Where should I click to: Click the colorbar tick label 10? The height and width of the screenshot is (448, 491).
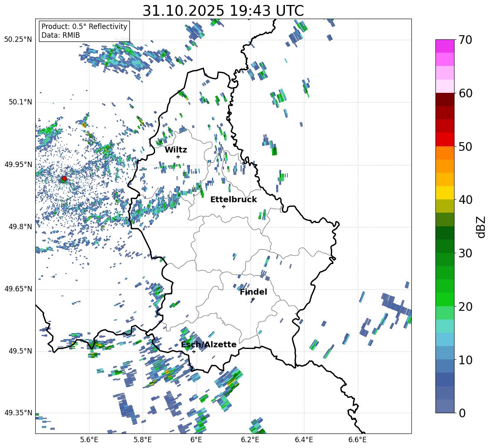(x=465, y=360)
